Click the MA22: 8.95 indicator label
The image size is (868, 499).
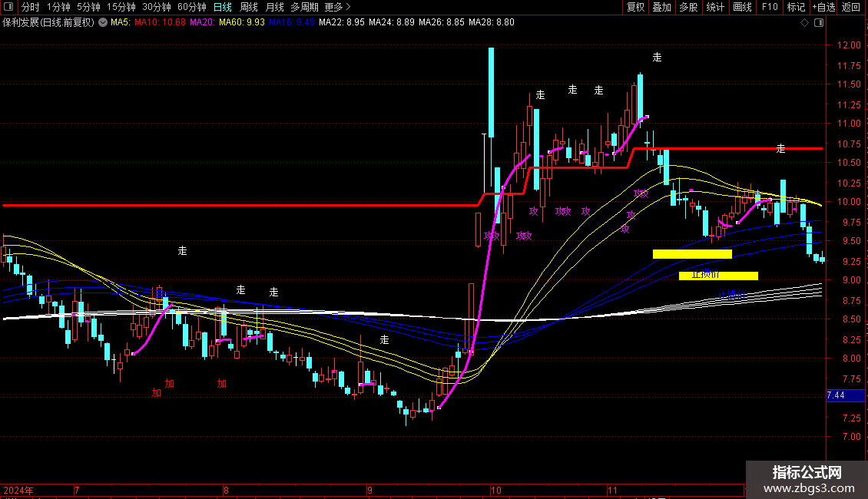point(342,22)
